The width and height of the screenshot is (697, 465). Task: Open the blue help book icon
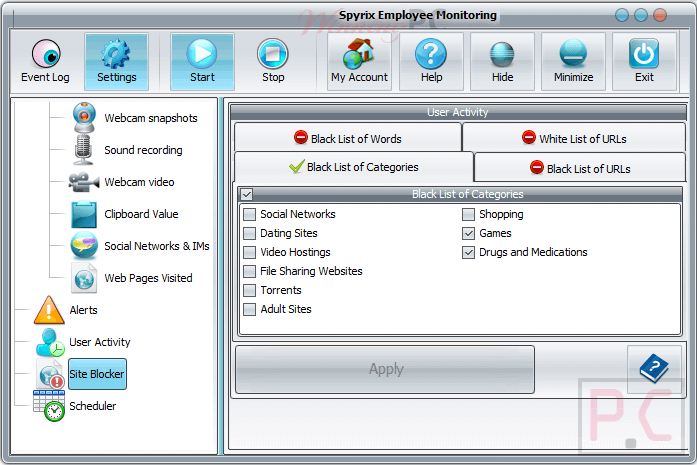coord(654,369)
